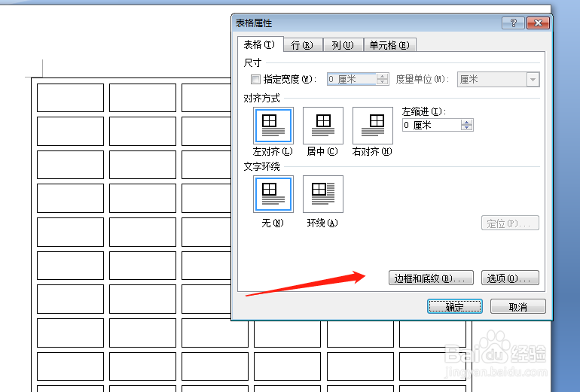Viewport: 580px width, 392px height.
Task: Open the 选项 button
Action: 510,278
